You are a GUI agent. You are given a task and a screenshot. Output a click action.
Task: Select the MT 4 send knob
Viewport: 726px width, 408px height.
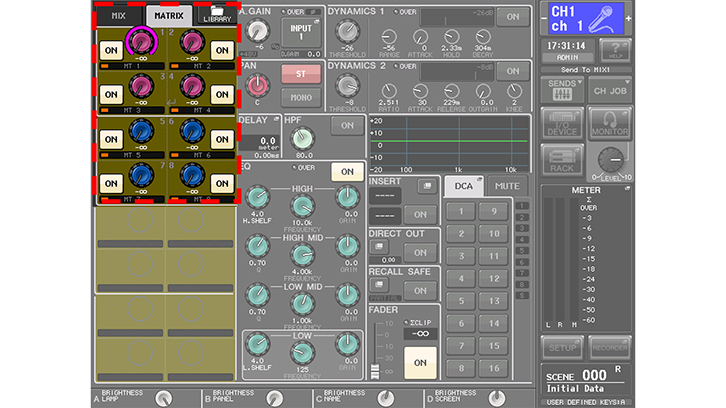coord(192,87)
